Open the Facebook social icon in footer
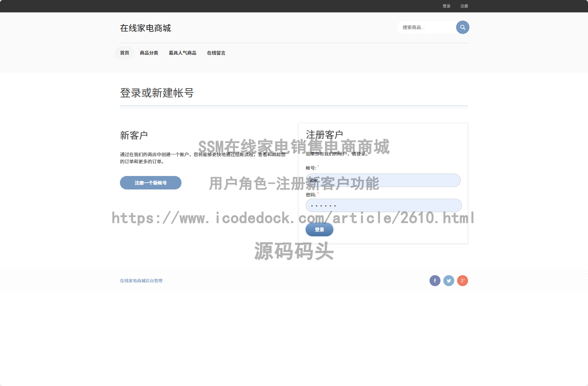The height and width of the screenshot is (386, 588). [435, 280]
